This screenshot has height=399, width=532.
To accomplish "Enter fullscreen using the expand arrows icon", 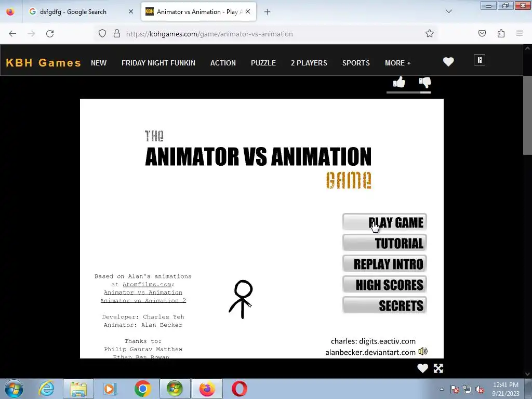I will coord(438,368).
